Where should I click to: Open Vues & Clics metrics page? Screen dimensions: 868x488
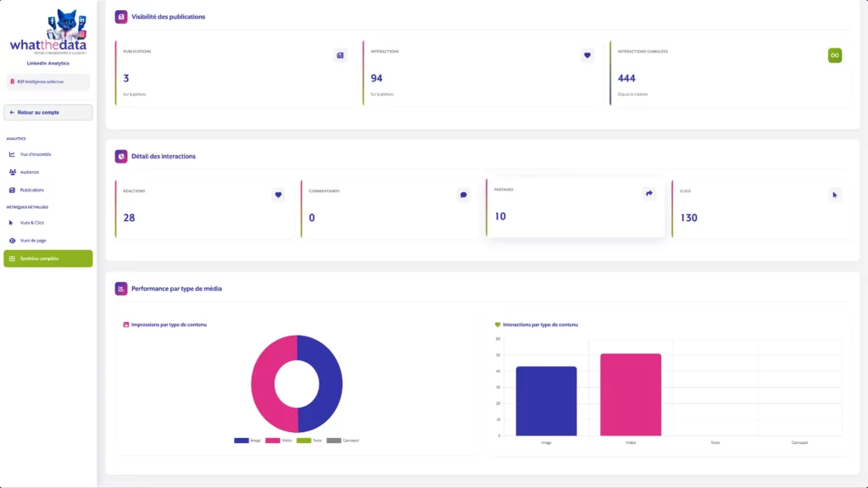point(31,223)
